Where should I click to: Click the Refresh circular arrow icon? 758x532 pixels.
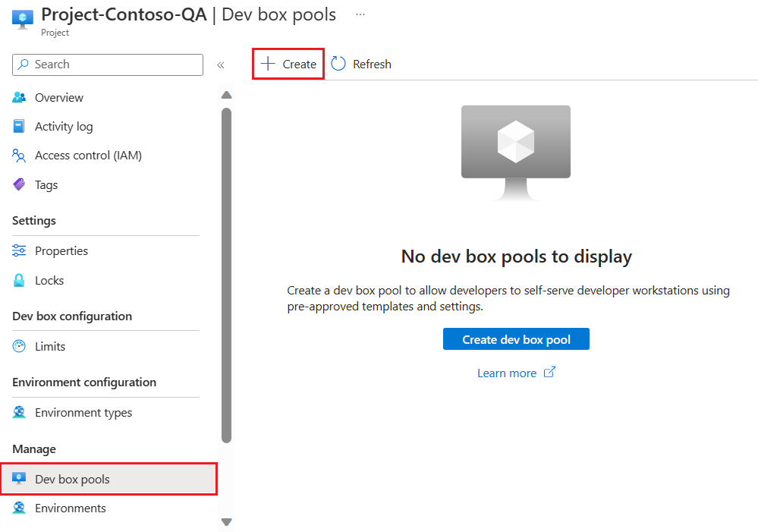[x=338, y=64]
